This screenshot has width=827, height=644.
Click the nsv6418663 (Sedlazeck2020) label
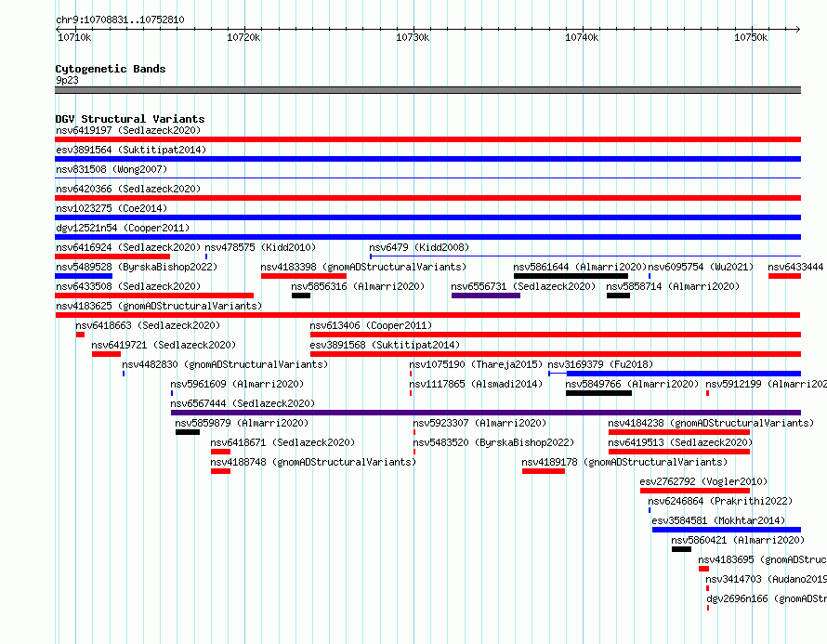pos(148,325)
